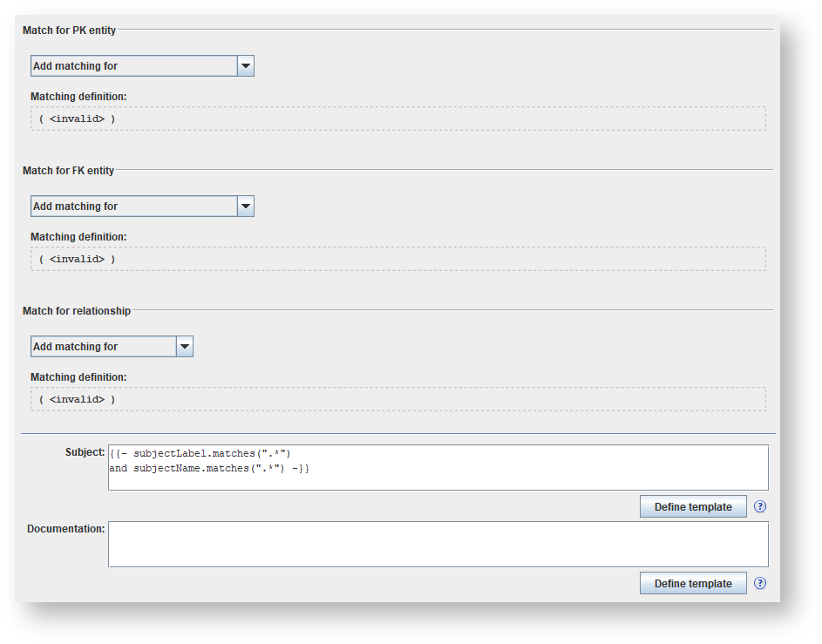Open the FK entity 'Add matching for' combo box

pos(133,207)
